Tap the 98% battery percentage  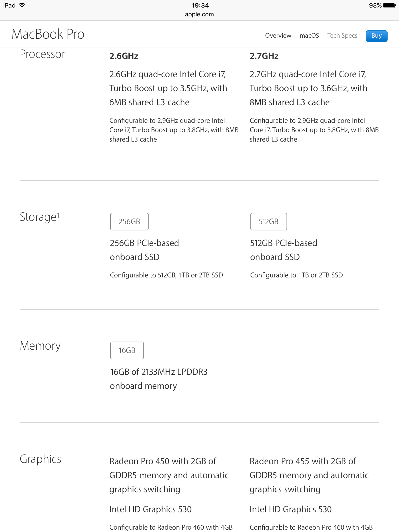click(x=375, y=5)
